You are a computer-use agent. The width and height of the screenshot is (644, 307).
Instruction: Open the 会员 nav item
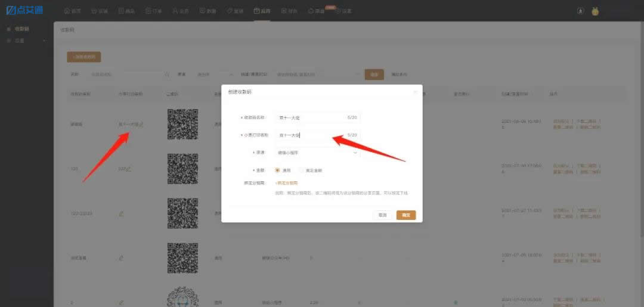point(181,11)
